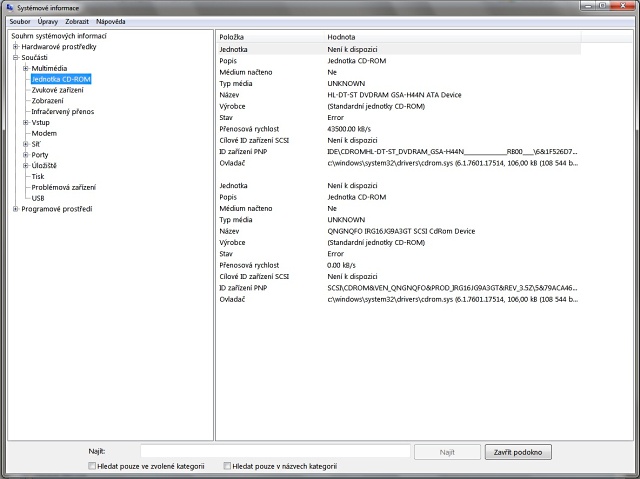Select the first Jednotka row
The height and width of the screenshot is (479, 640).
[x=398, y=49]
